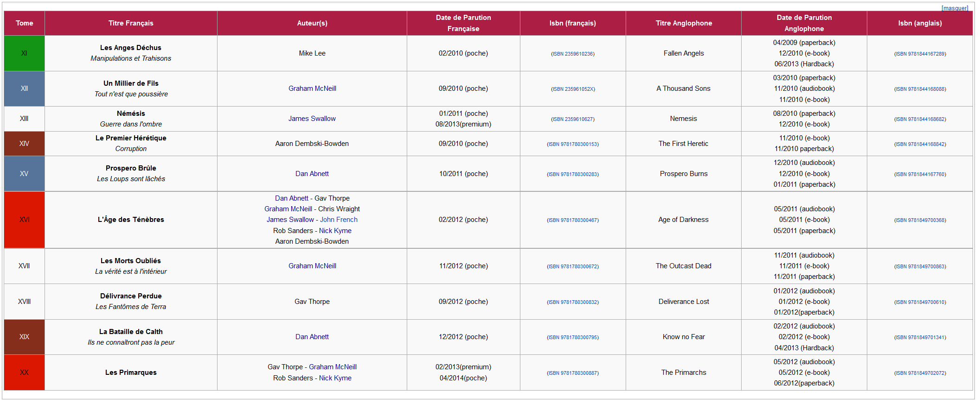Screen dimensions: 980x404
Task: Open French ISBN 9781780300672 link
Action: point(573,266)
